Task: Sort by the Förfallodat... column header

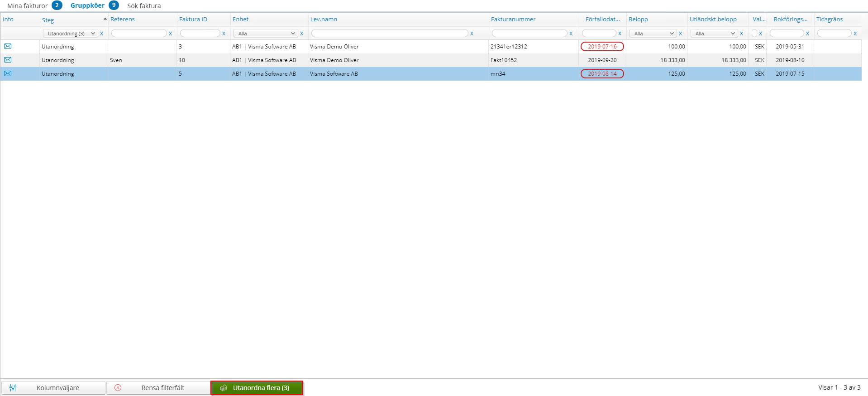Action: [x=603, y=19]
